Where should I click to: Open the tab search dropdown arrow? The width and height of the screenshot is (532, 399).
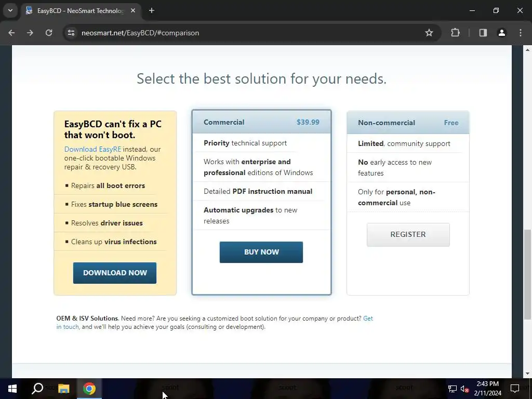coord(10,10)
